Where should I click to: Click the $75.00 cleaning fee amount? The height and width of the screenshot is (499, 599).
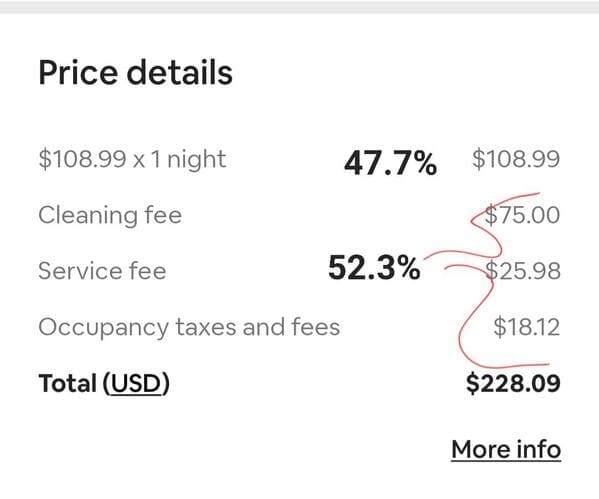pos(522,215)
